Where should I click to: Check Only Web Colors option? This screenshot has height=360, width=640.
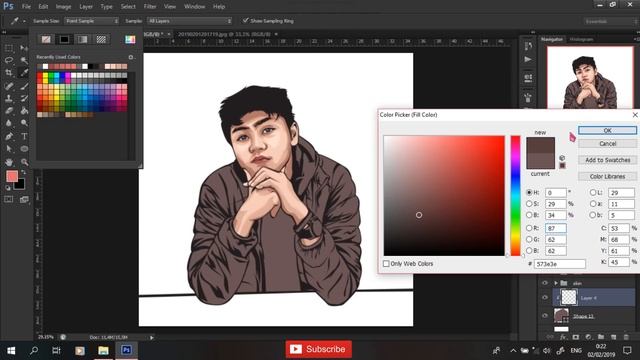[x=386, y=264]
